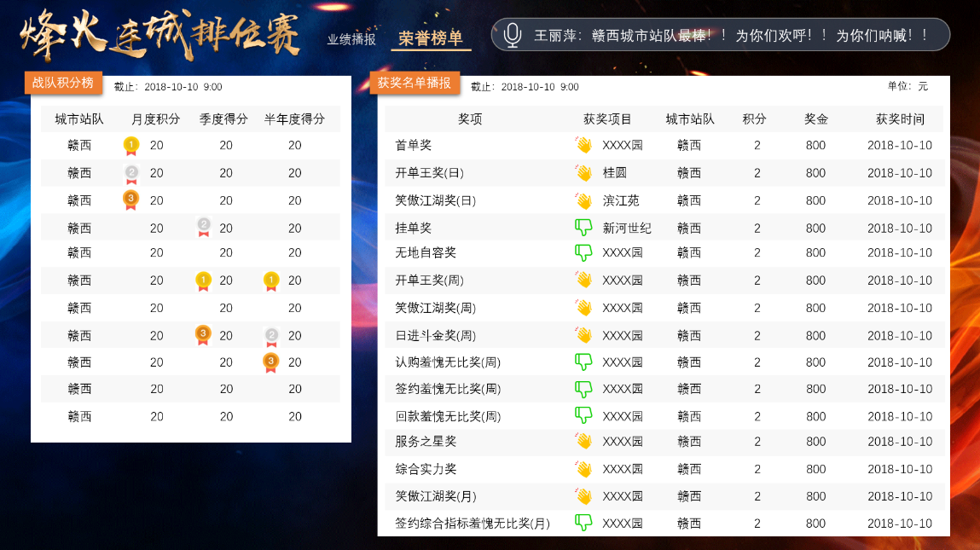This screenshot has width=980, height=550.
Task: Click the gold medal in 月度积分 column
Action: coord(131,146)
